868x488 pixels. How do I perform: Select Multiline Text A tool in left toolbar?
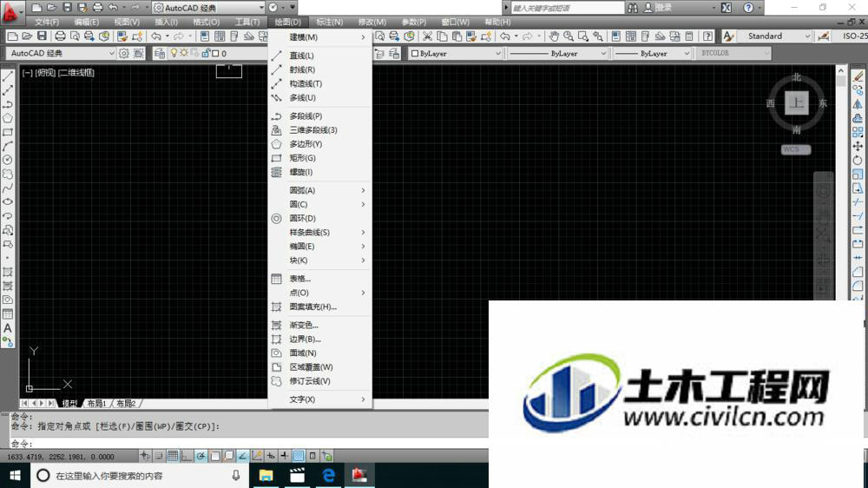[x=8, y=328]
